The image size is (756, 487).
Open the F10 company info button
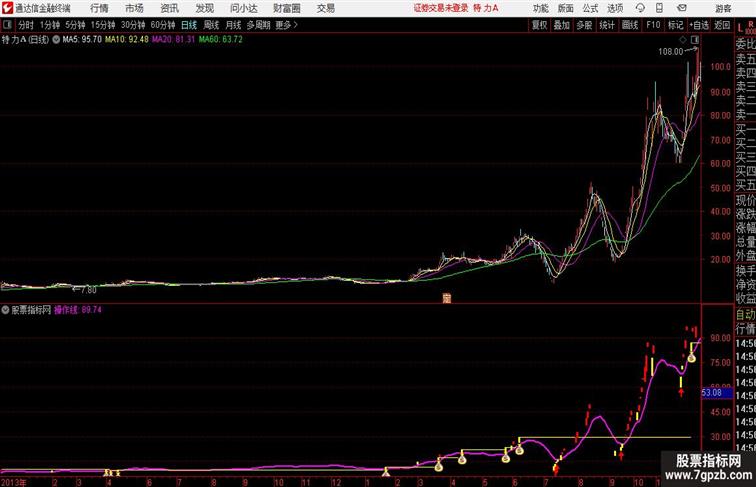pyautogui.click(x=653, y=25)
